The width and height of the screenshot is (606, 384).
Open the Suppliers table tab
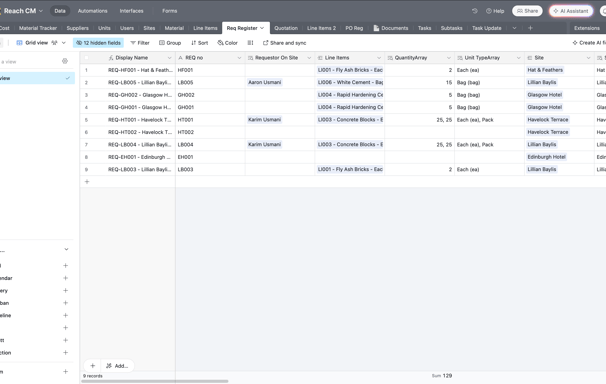[77, 28]
